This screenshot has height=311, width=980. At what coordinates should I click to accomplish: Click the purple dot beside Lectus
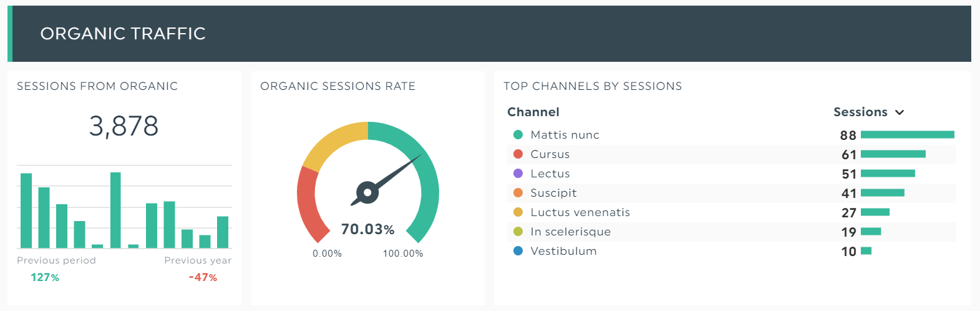click(x=518, y=174)
